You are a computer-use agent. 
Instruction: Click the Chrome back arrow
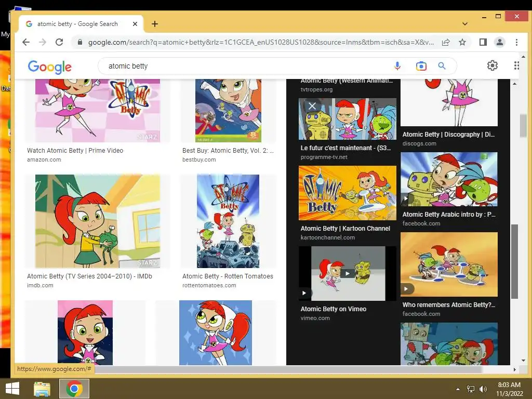[x=26, y=42]
